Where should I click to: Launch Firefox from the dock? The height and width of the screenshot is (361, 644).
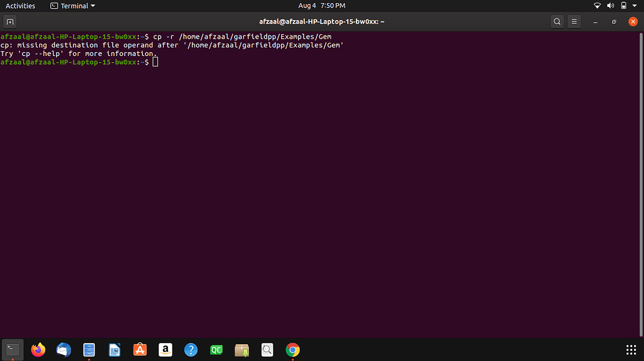click(x=38, y=350)
